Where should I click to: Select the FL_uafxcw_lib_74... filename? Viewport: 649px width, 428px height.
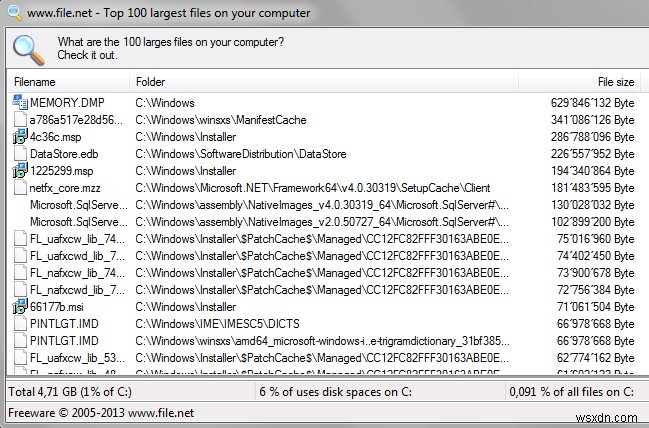coord(77,239)
